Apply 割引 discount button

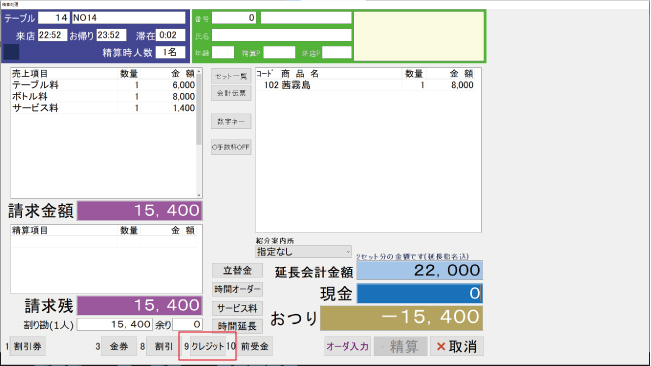click(164, 346)
